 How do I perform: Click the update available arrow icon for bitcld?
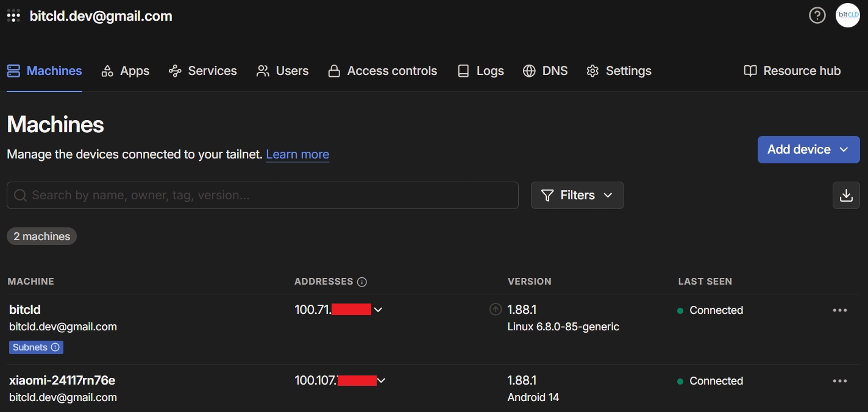point(496,310)
